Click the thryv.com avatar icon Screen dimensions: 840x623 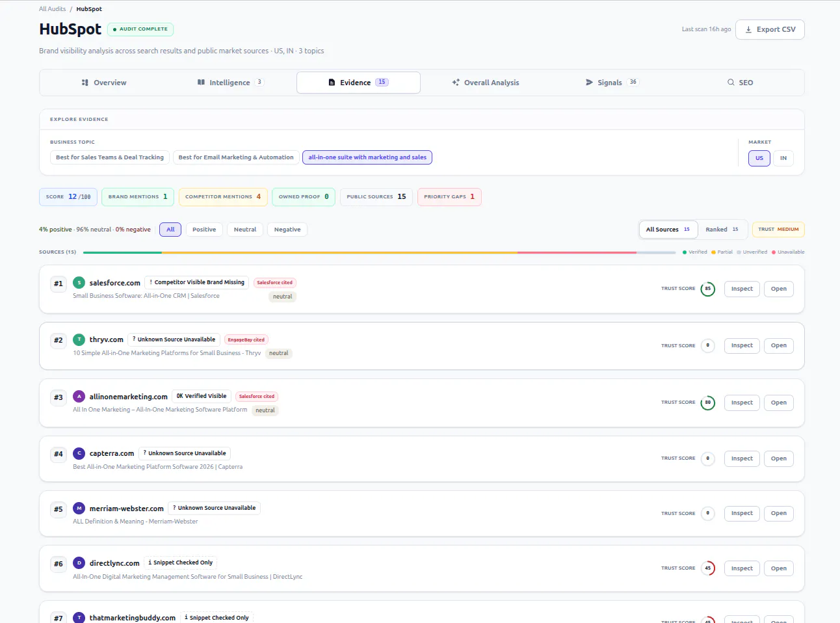tap(79, 339)
